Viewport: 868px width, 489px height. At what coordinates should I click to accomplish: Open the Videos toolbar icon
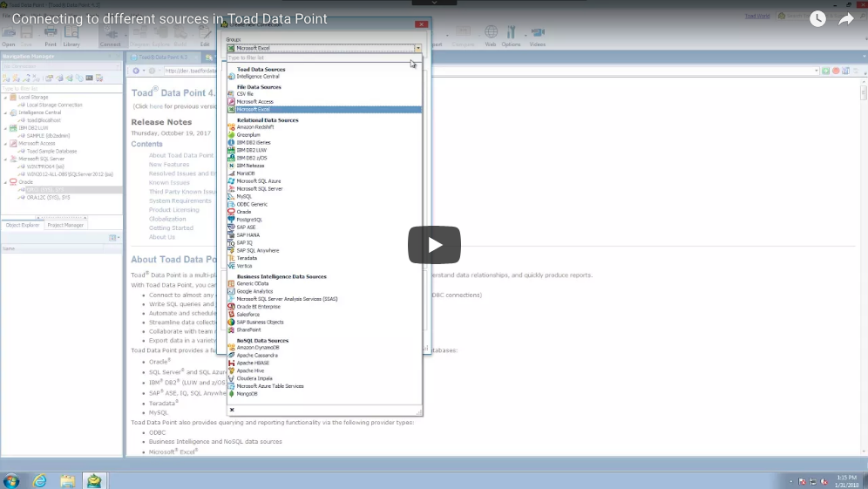[538, 37]
